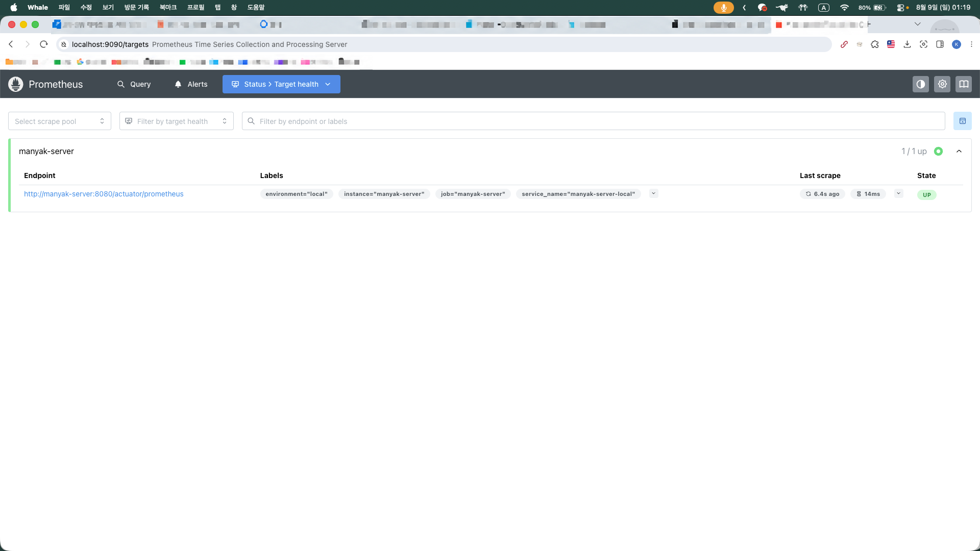Viewport: 980px width, 551px height.
Task: Open the documentation book icon
Action: pos(964,84)
